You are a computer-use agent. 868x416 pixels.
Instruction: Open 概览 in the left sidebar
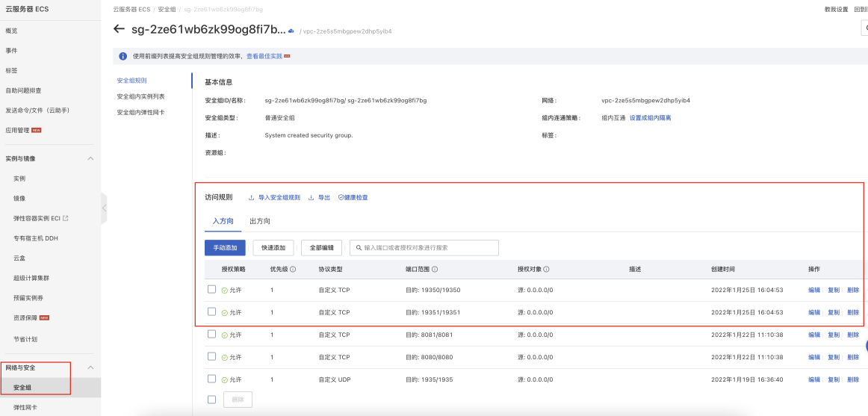click(11, 31)
